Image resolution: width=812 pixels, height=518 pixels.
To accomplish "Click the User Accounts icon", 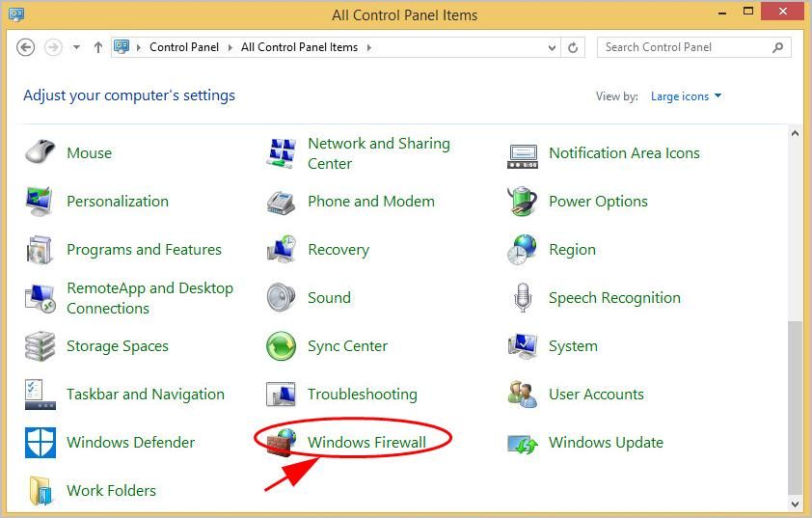I will pos(522,395).
